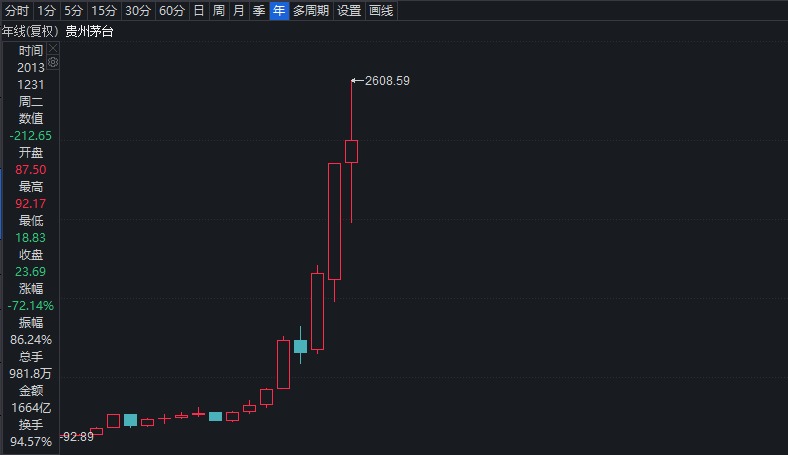Click the 总手 value 981.8万
Screen dimensions: 788x455
[x=31, y=374]
